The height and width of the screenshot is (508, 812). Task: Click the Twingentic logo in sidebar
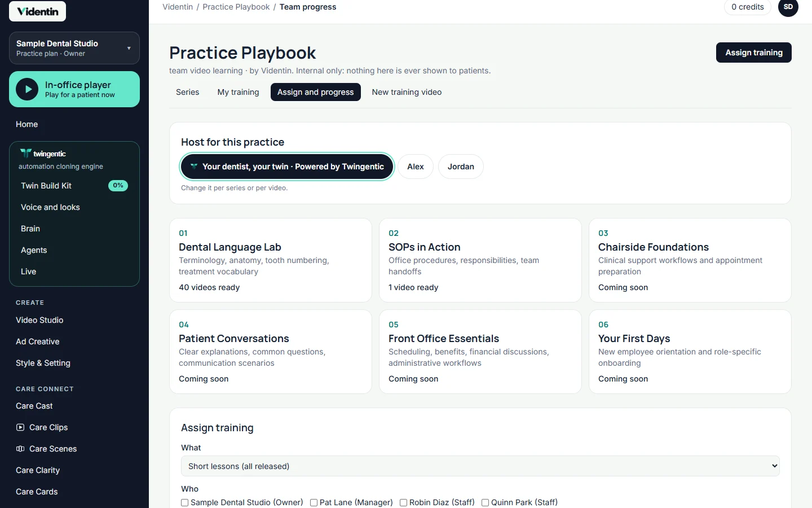tap(43, 154)
